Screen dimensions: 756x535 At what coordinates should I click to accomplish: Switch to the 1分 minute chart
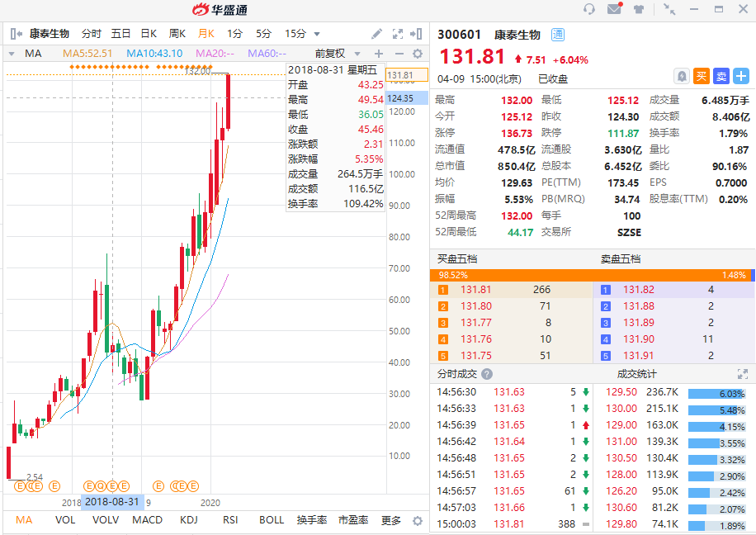pos(234,34)
